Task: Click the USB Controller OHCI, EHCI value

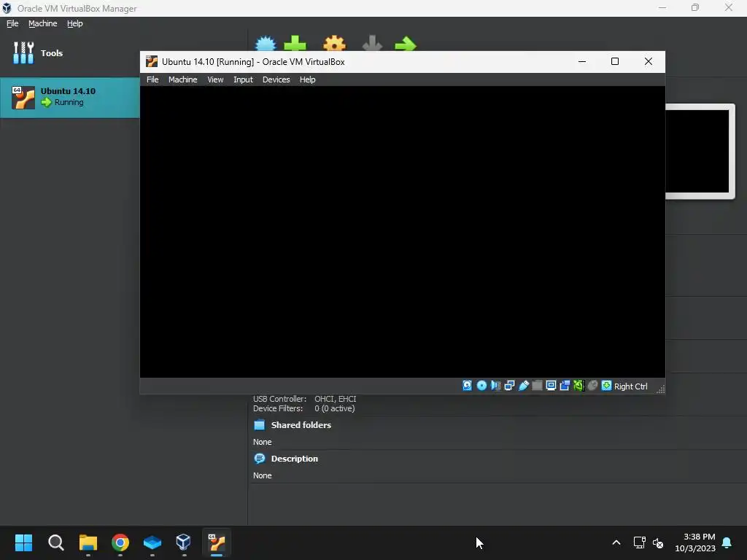Action: (x=335, y=399)
